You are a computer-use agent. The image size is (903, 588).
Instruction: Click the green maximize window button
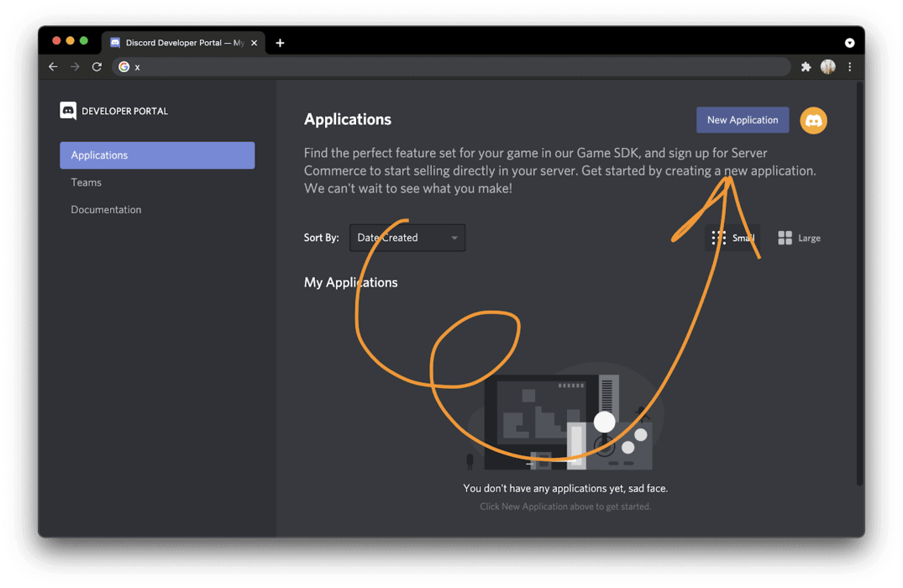click(x=84, y=40)
